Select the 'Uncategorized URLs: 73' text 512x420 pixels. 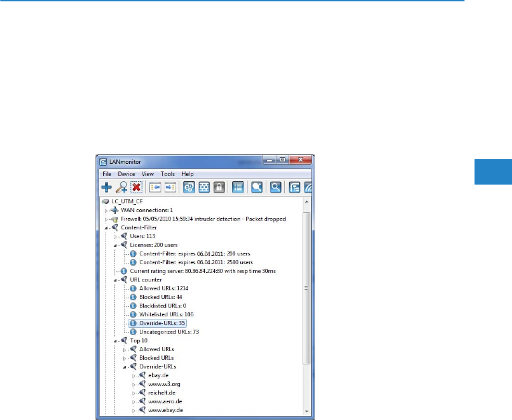point(169,332)
